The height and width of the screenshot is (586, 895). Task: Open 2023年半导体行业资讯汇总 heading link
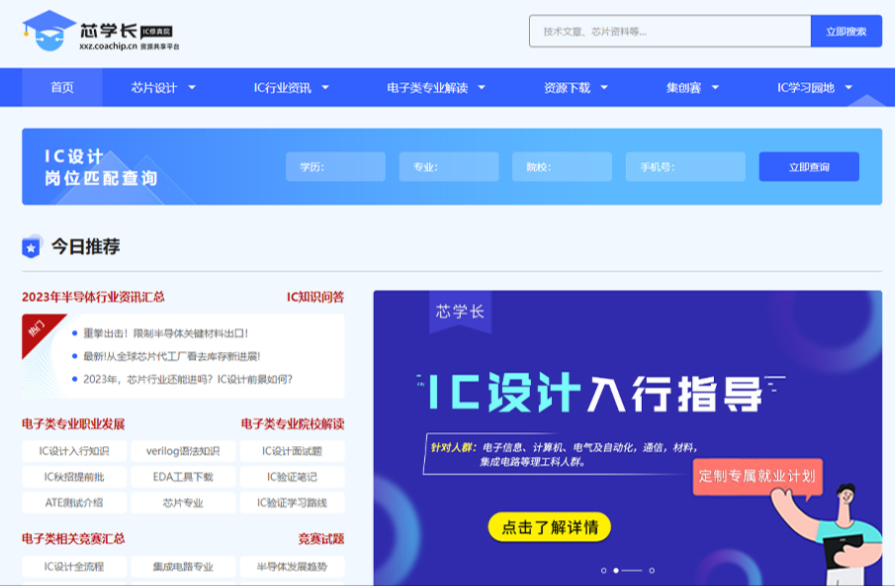point(93,297)
